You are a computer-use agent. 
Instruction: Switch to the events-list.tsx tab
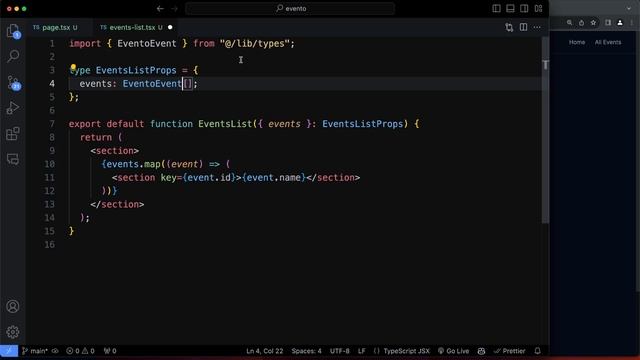(x=132, y=27)
